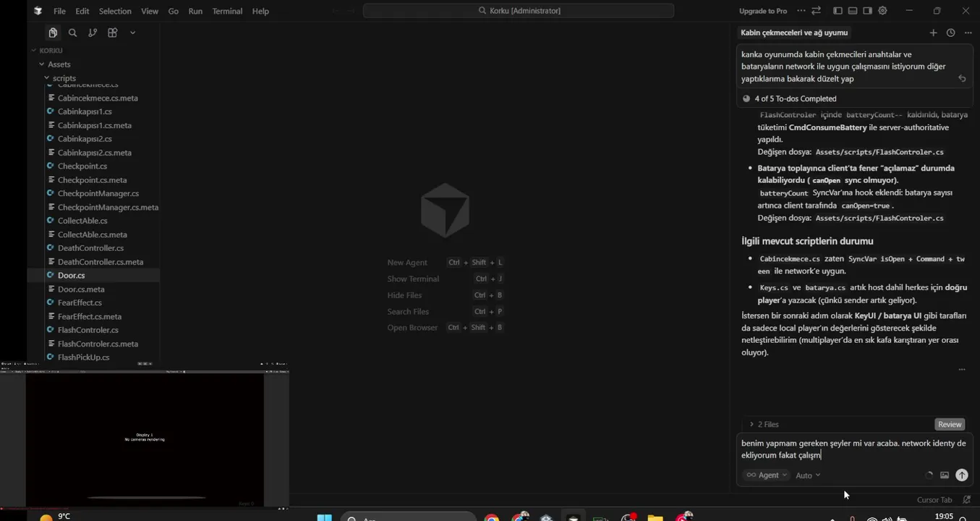This screenshot has height=521, width=980.
Task: Open the Help menu
Action: point(260,11)
